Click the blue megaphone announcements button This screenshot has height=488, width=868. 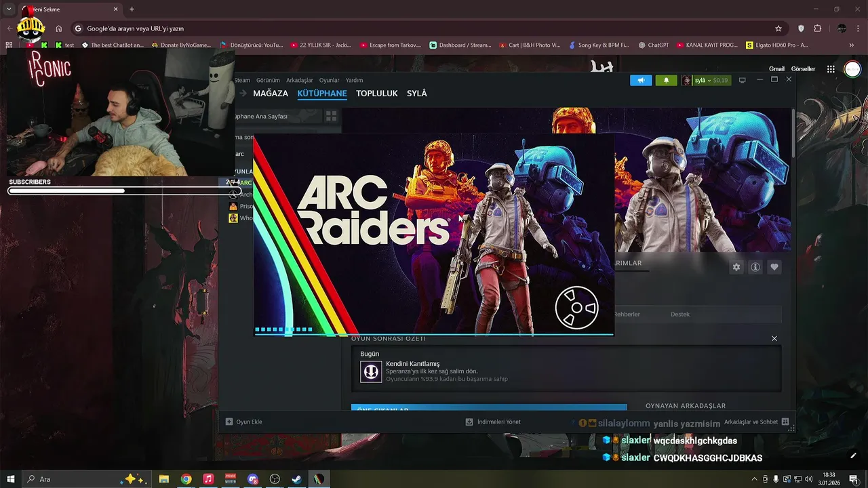coord(641,80)
